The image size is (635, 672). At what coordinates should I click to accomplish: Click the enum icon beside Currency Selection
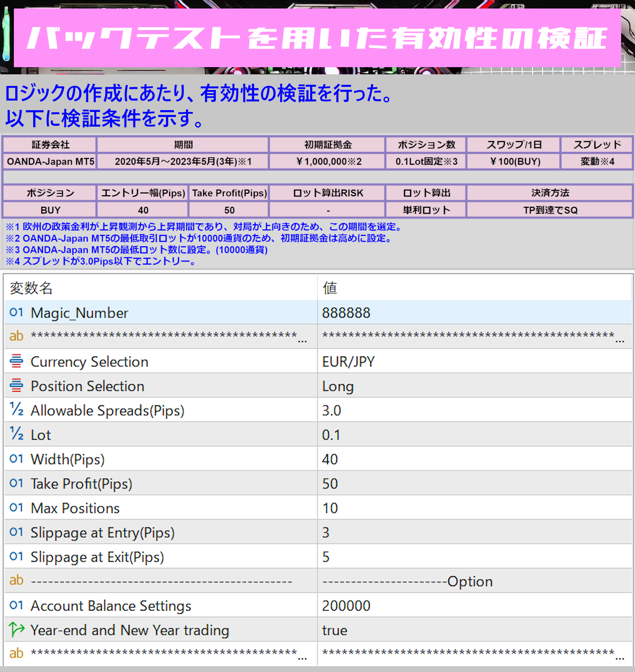[x=16, y=361]
